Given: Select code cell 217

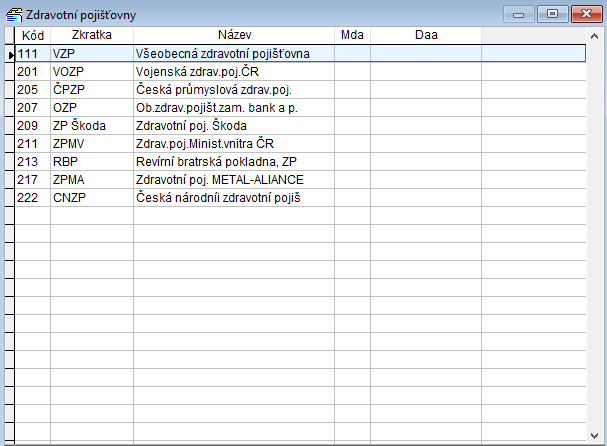Looking at the screenshot, I should [33, 180].
